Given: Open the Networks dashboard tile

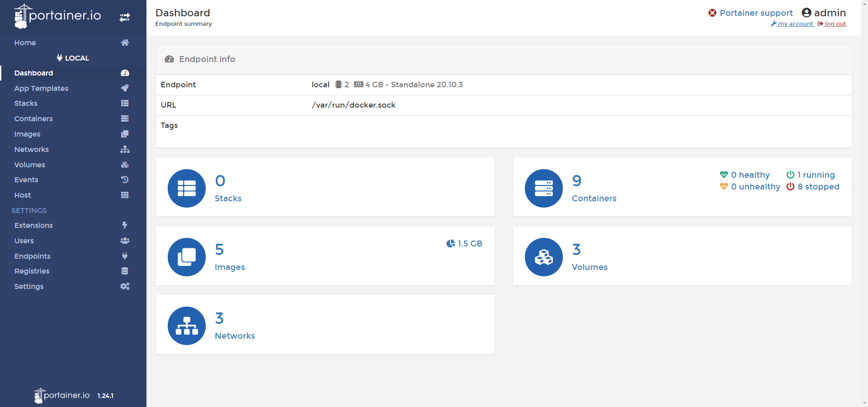Looking at the screenshot, I should (325, 325).
